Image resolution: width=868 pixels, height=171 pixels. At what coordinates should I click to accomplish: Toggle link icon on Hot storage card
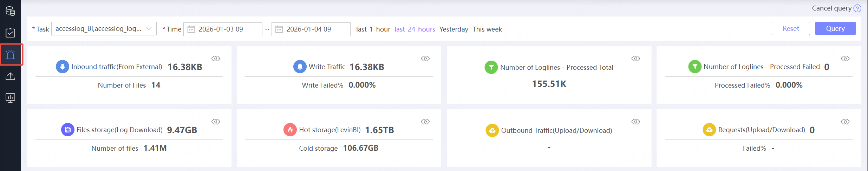[425, 122]
